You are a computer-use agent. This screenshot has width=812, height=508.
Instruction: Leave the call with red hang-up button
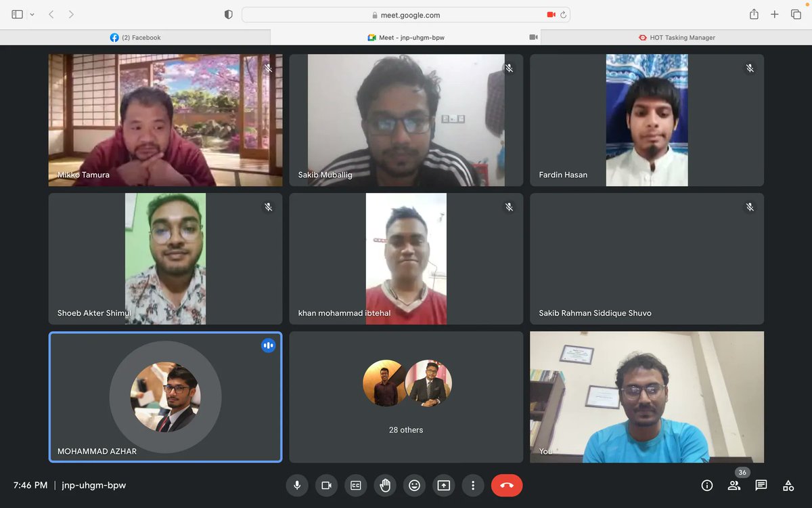[x=507, y=485]
